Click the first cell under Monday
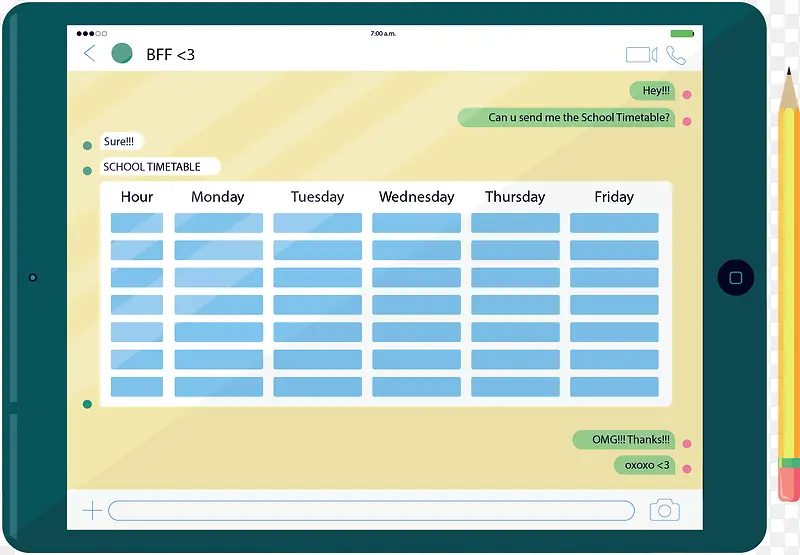The image size is (800, 555). [x=219, y=223]
